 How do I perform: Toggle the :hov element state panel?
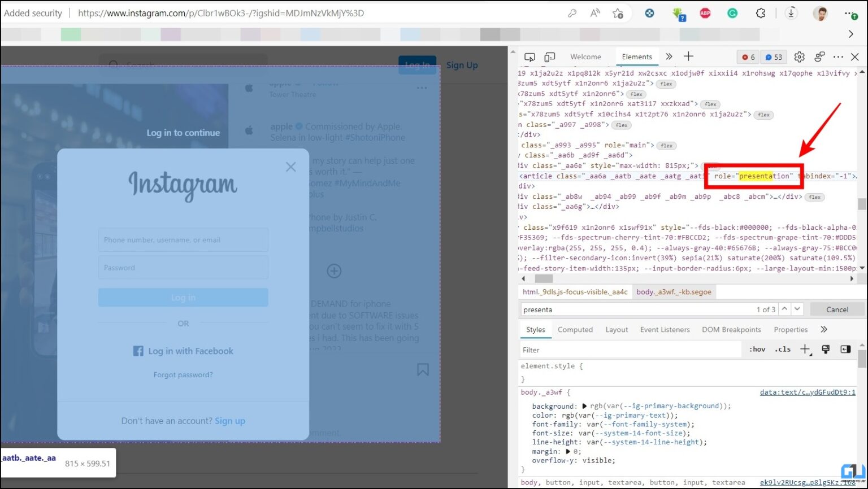(x=757, y=350)
